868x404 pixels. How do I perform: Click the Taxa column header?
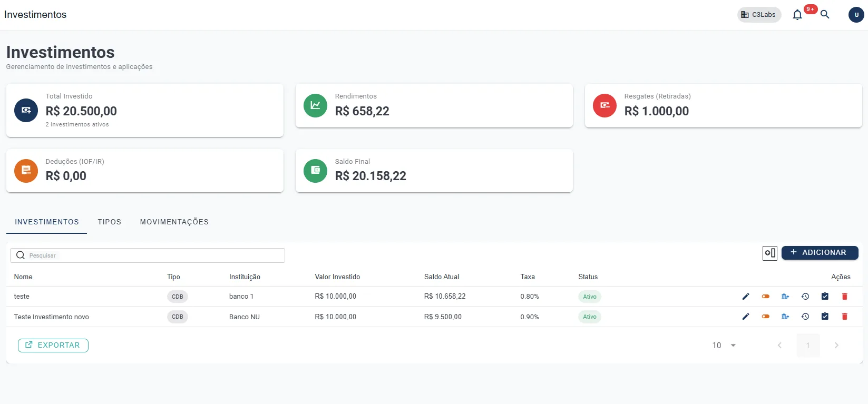coord(528,277)
